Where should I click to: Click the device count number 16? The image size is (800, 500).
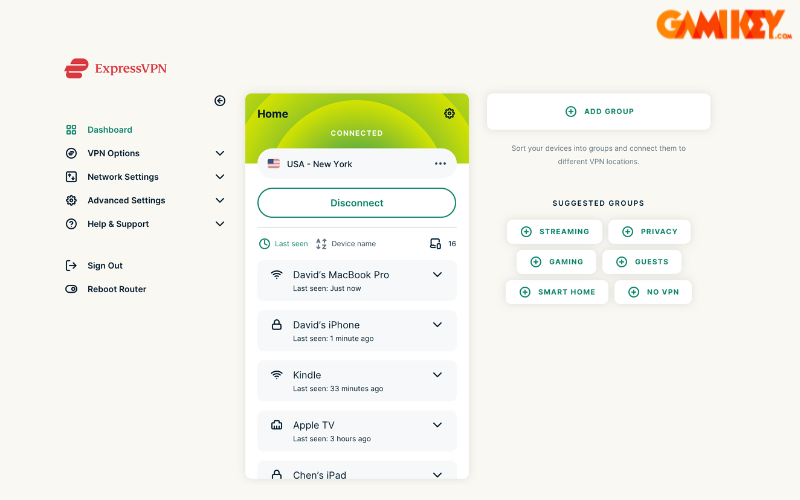tap(452, 244)
